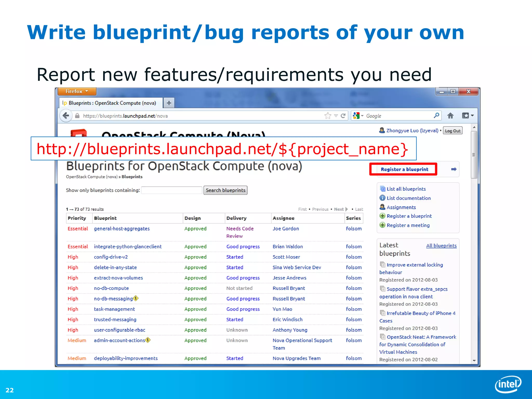Open assignee Yun Mao's profile
The image size is (532, 399).
coord(282,309)
